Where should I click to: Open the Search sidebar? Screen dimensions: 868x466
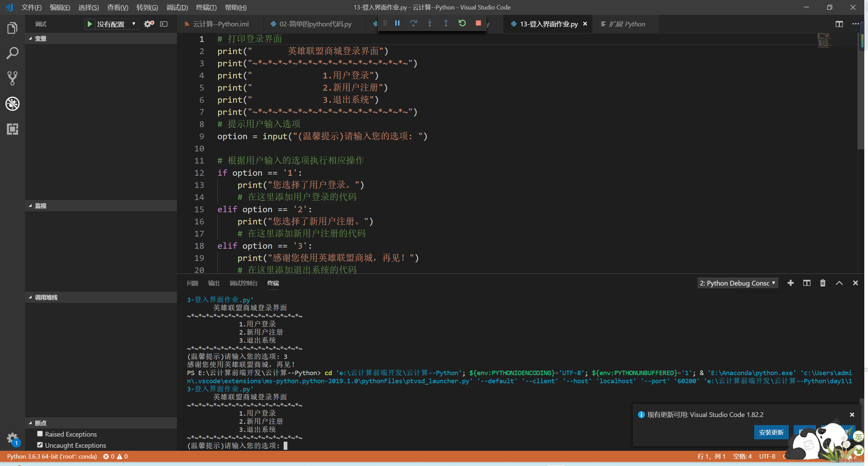coord(12,53)
